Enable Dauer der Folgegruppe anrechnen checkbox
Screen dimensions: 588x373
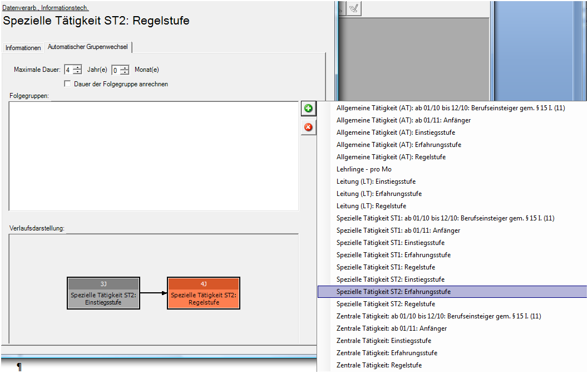68,84
